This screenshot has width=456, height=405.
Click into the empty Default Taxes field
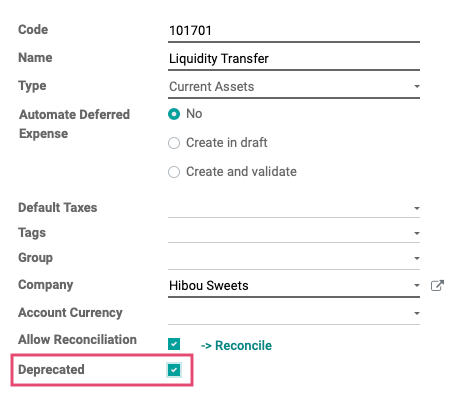point(289,208)
